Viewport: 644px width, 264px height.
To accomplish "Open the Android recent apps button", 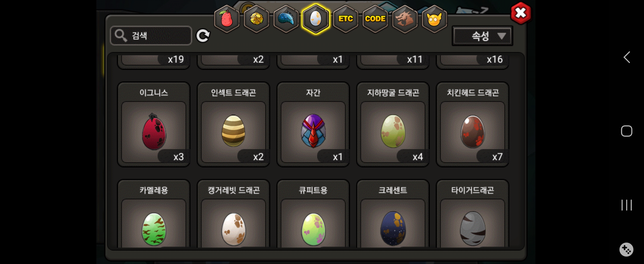I will click(626, 205).
